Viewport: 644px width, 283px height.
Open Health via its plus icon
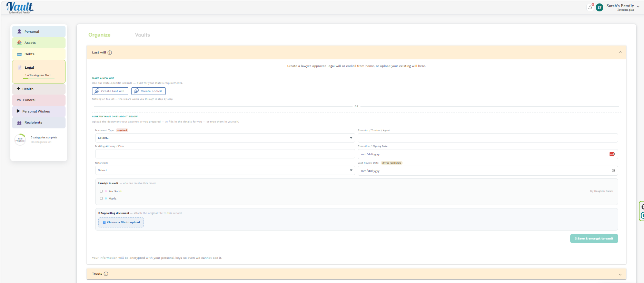(18, 89)
